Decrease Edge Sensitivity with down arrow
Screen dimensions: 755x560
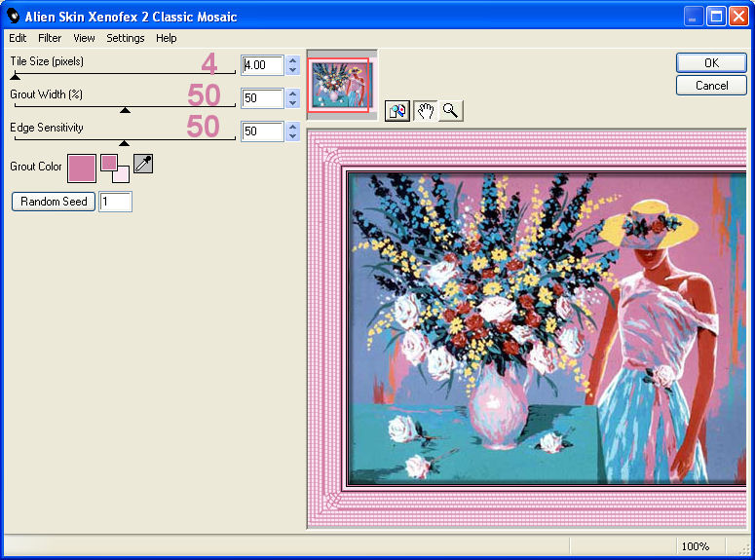coord(293,136)
